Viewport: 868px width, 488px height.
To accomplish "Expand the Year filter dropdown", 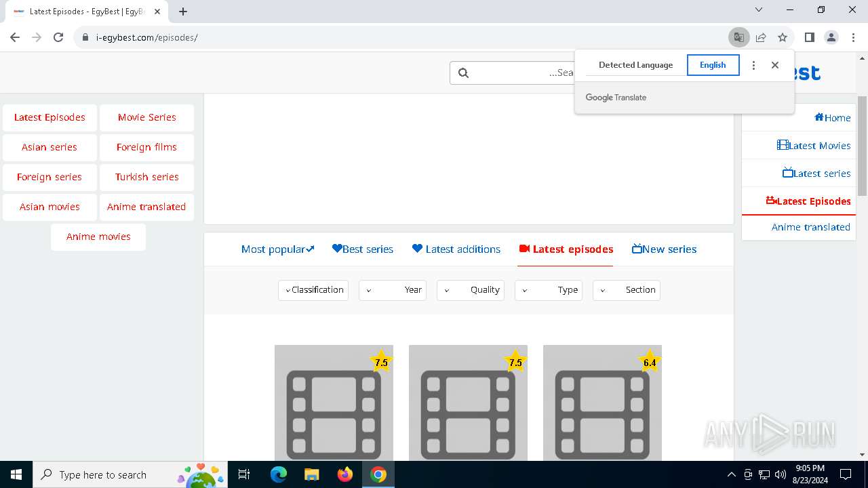I will pos(393,290).
